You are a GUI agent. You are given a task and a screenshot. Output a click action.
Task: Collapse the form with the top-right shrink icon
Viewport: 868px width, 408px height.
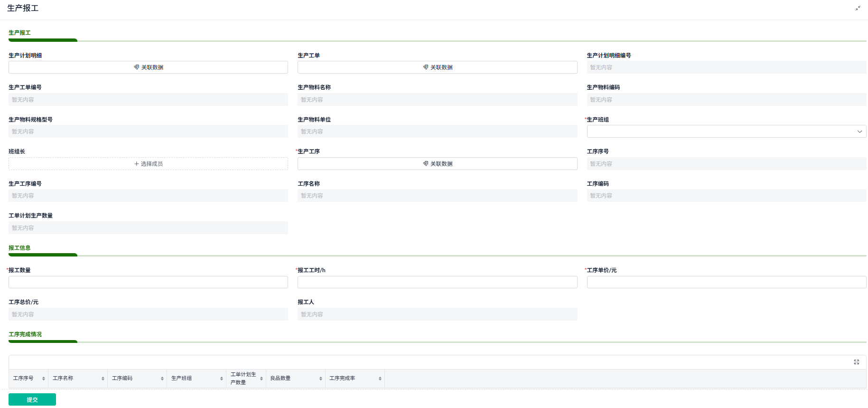point(858,8)
